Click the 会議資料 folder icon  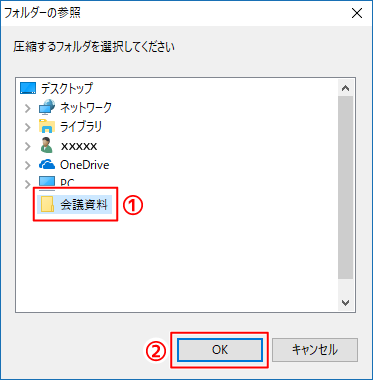pyautogui.click(x=47, y=204)
